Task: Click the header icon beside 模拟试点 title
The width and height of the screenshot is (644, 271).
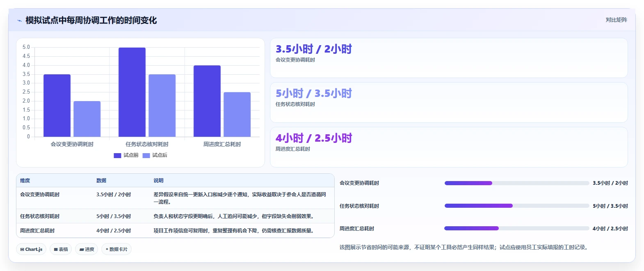Action: click(x=19, y=21)
